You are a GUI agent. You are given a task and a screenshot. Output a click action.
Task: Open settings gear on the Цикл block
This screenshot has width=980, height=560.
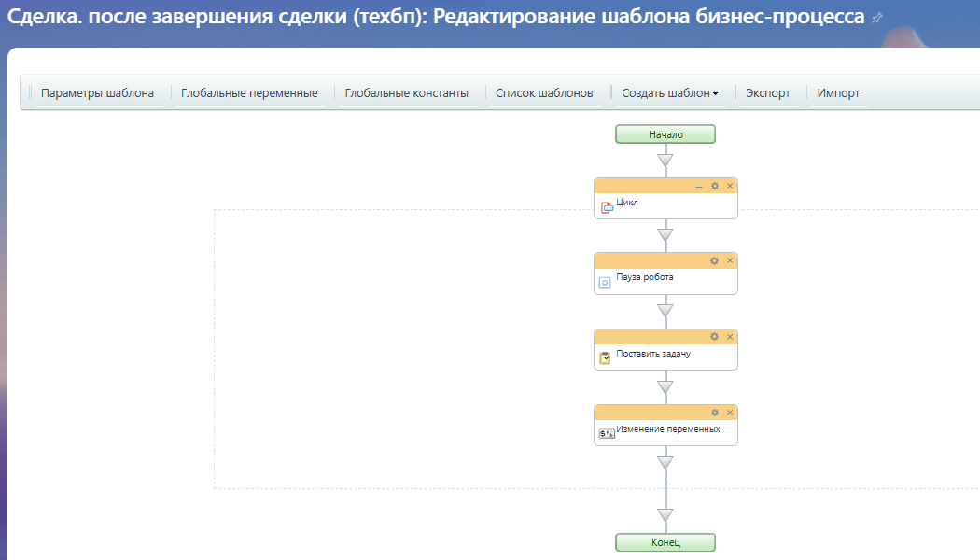(x=715, y=186)
